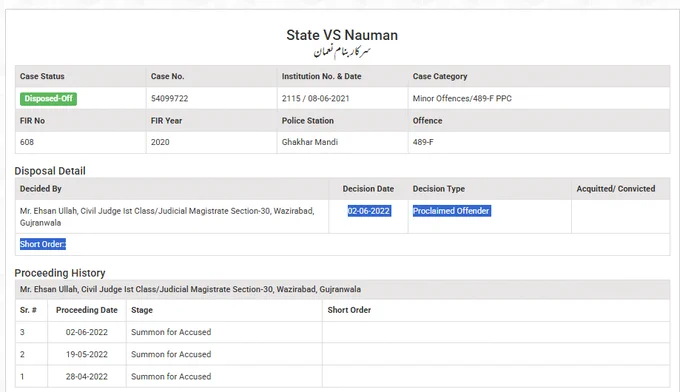
Task: Click the Short Order column header in history table
Action: 349,310
